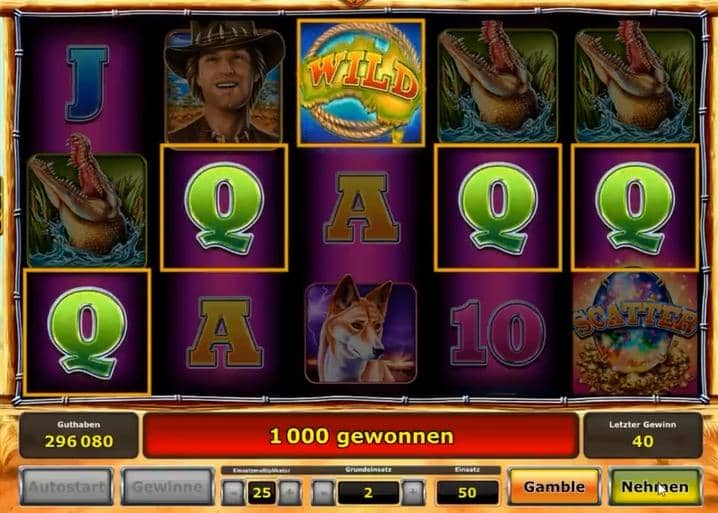This screenshot has width=718, height=513.
Task: Lower the Grundeinsatz using the minus button
Action: pos(323,493)
